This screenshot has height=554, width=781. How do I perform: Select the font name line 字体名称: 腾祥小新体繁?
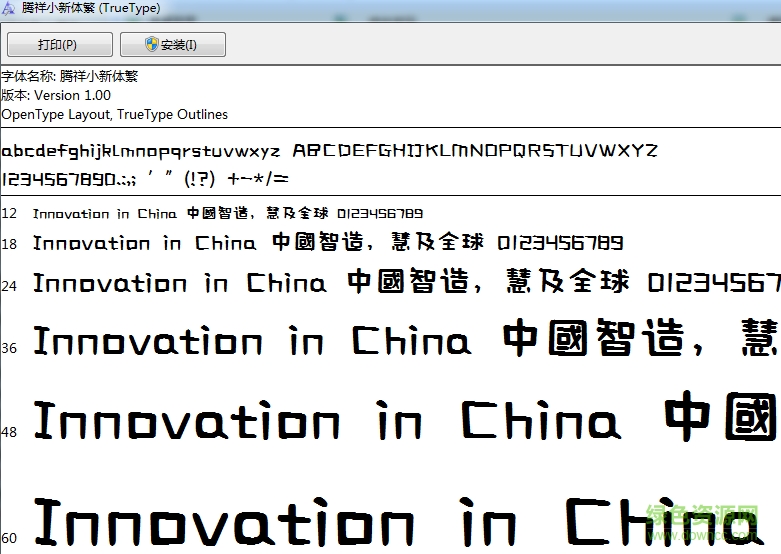(70, 76)
